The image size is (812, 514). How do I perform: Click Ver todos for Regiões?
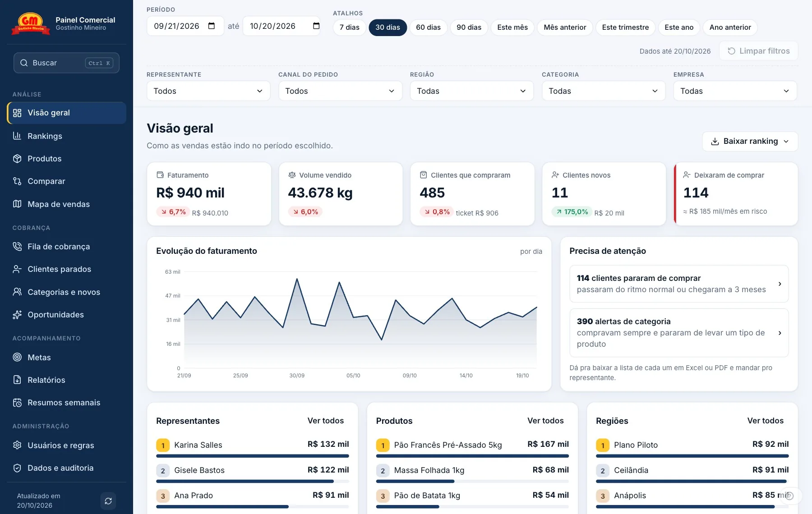766,421
